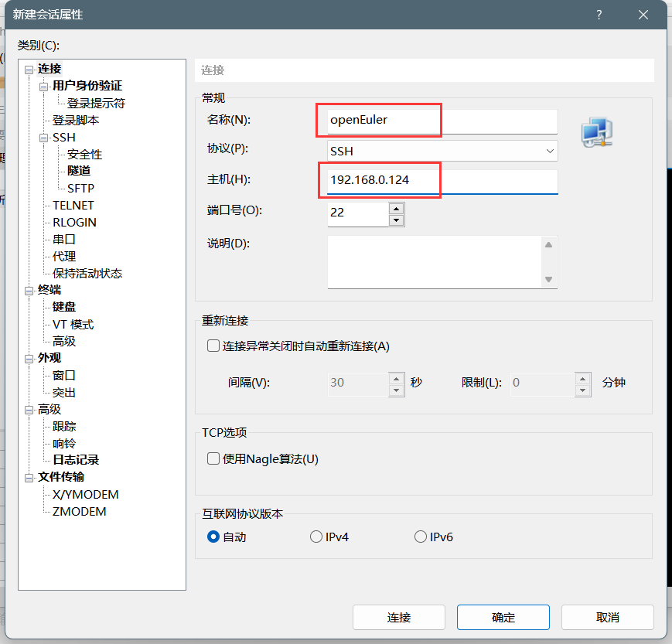The image size is (672, 644).
Task: Click the 连接 button
Action: pyautogui.click(x=399, y=617)
